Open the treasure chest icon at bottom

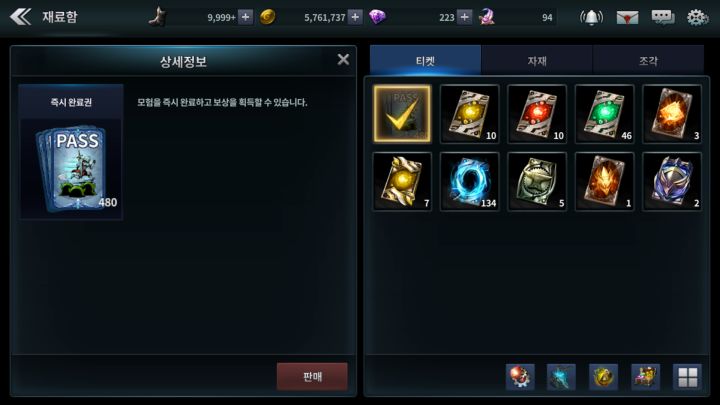click(646, 377)
